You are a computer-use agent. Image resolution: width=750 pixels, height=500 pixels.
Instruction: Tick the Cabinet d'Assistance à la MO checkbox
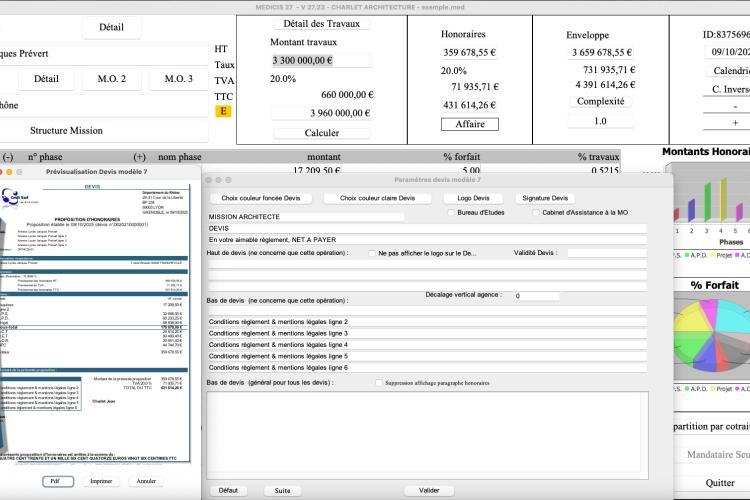pos(536,212)
